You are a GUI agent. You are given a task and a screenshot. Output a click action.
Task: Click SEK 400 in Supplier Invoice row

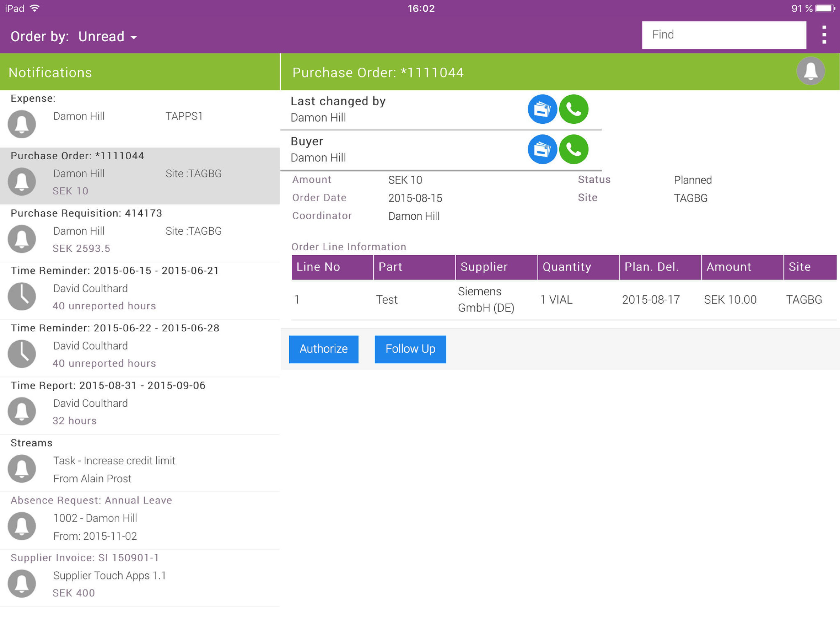point(74,593)
